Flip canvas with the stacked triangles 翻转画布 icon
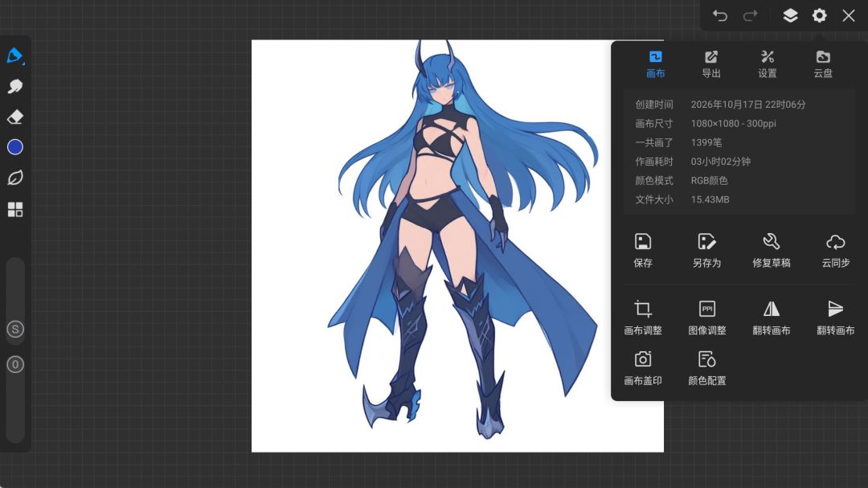 click(x=835, y=318)
